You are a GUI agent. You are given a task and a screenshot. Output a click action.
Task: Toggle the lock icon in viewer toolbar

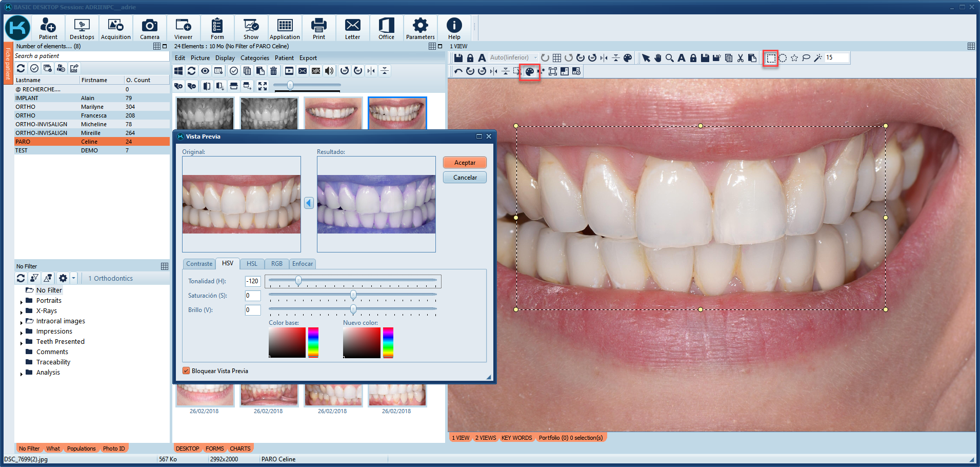coord(693,58)
